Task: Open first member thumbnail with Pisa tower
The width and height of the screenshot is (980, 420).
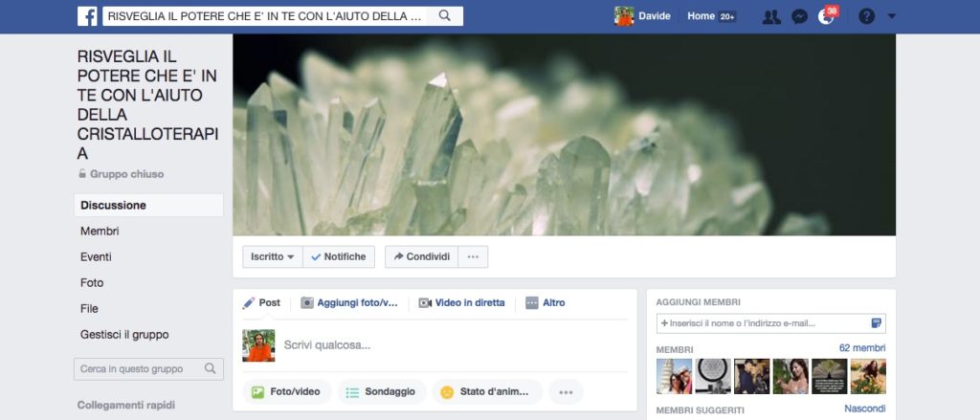Action: 674,376
